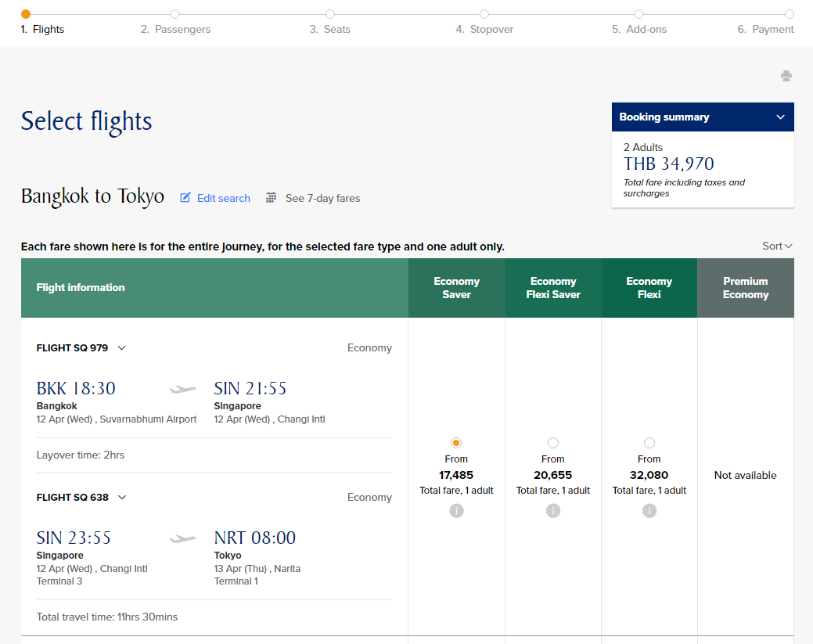Click the Premium Economy column header
The width and height of the screenshot is (813, 644).
coord(746,288)
